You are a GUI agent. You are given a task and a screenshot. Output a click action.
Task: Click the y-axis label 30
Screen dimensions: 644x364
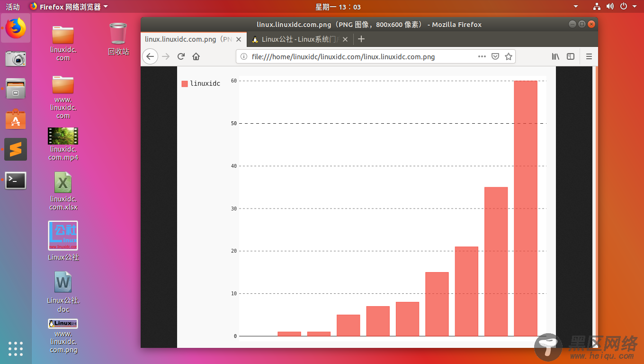click(234, 209)
